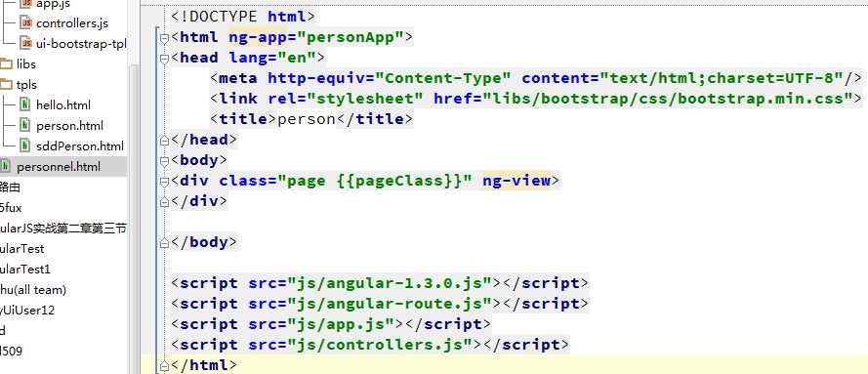Viewport: 868px width, 374px height.
Task: Click the js/angular-1.3.0.js script source
Action: [x=390, y=283]
